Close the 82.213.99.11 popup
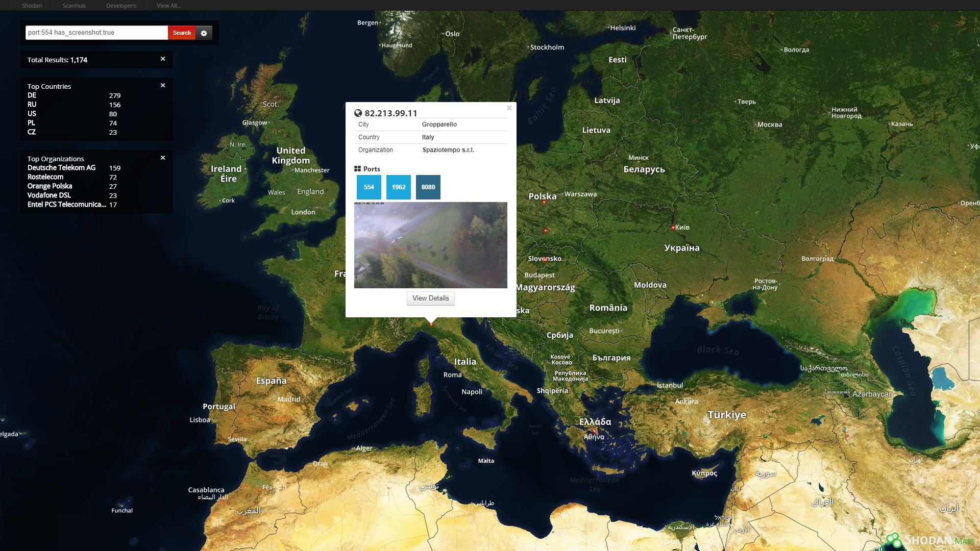980x551 pixels. [x=509, y=108]
